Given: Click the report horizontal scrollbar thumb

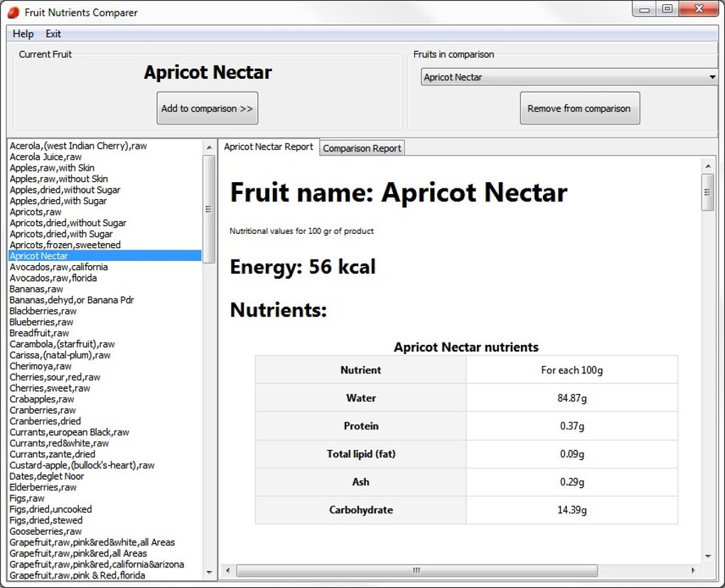Looking at the screenshot, I should pyautogui.click(x=417, y=570).
